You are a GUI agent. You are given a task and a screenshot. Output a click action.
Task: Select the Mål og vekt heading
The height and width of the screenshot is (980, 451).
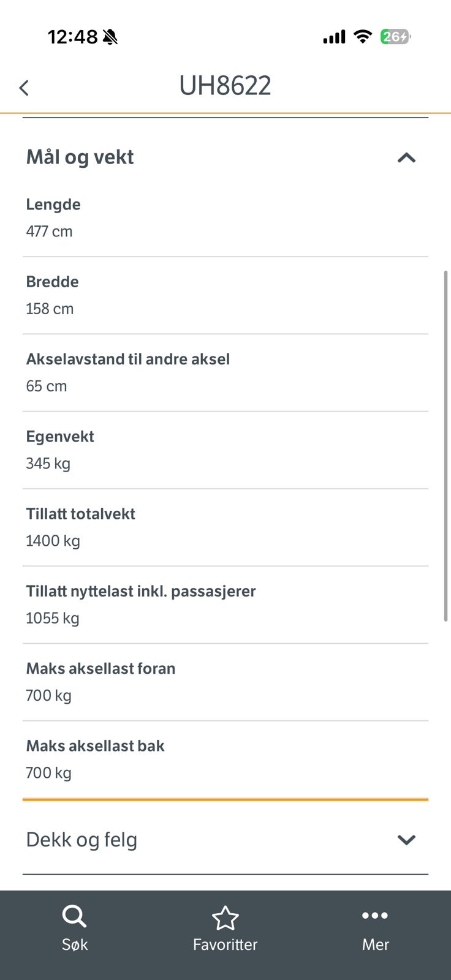(x=80, y=157)
